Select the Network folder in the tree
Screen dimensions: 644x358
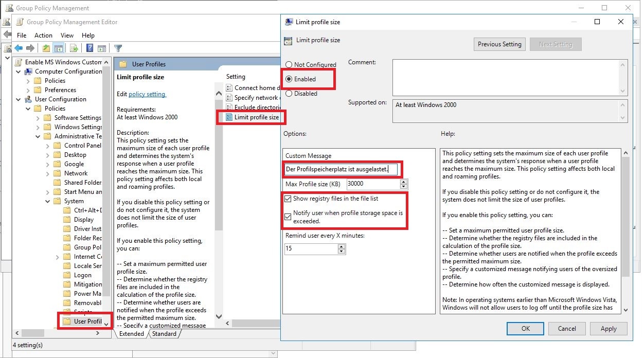tap(76, 173)
